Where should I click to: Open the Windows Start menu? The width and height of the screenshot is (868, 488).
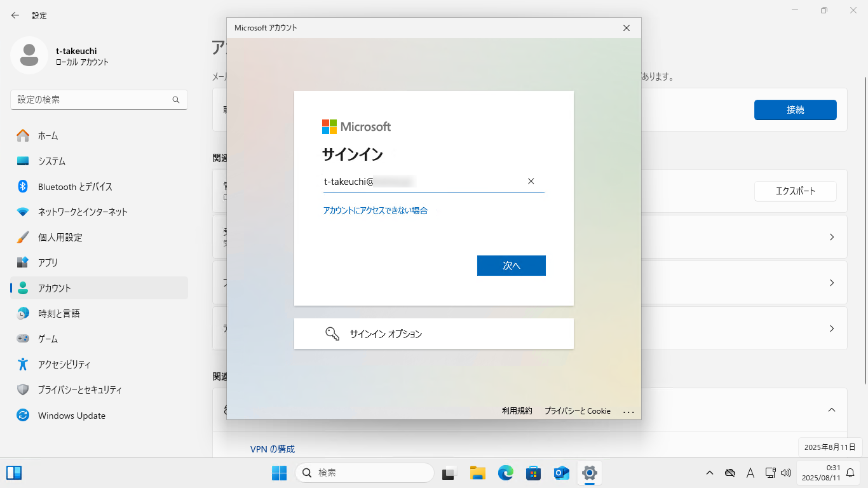point(279,473)
